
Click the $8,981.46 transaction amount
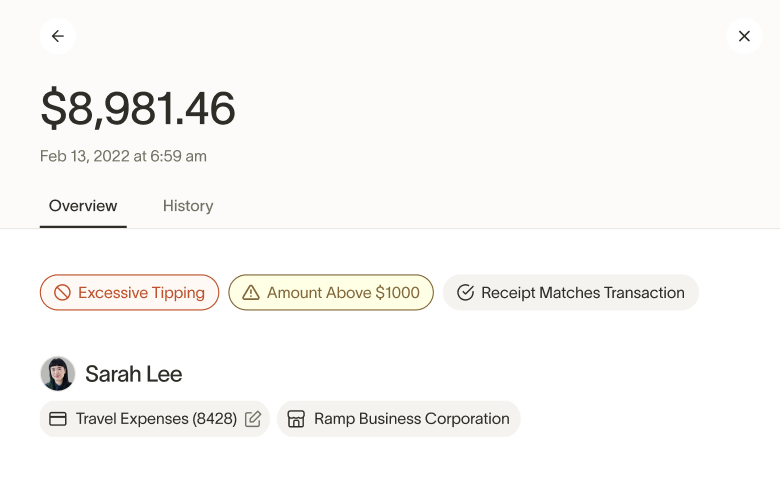(x=138, y=109)
